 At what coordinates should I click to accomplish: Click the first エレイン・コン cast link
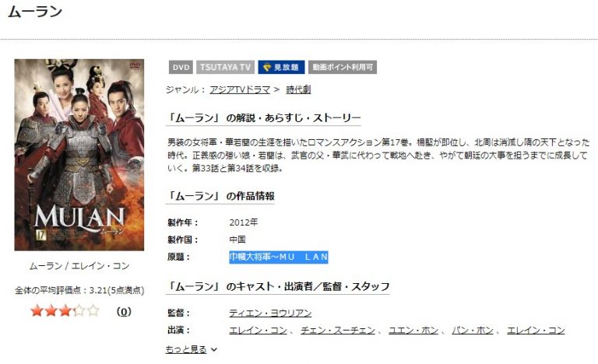(x=258, y=330)
